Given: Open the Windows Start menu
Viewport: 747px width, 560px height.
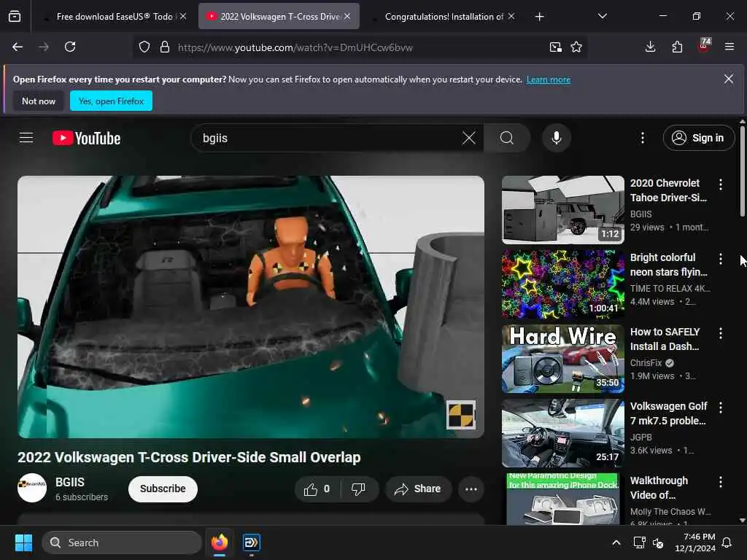Looking at the screenshot, I should (23, 542).
